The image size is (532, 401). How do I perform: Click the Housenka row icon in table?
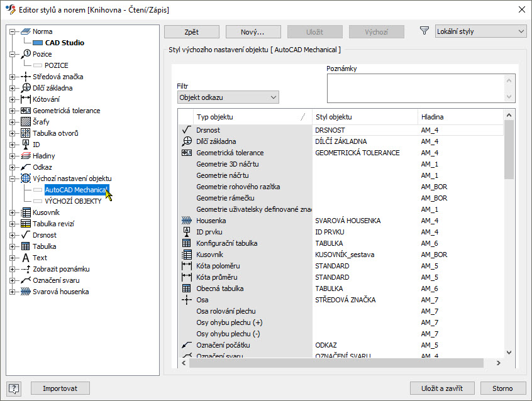click(x=187, y=221)
